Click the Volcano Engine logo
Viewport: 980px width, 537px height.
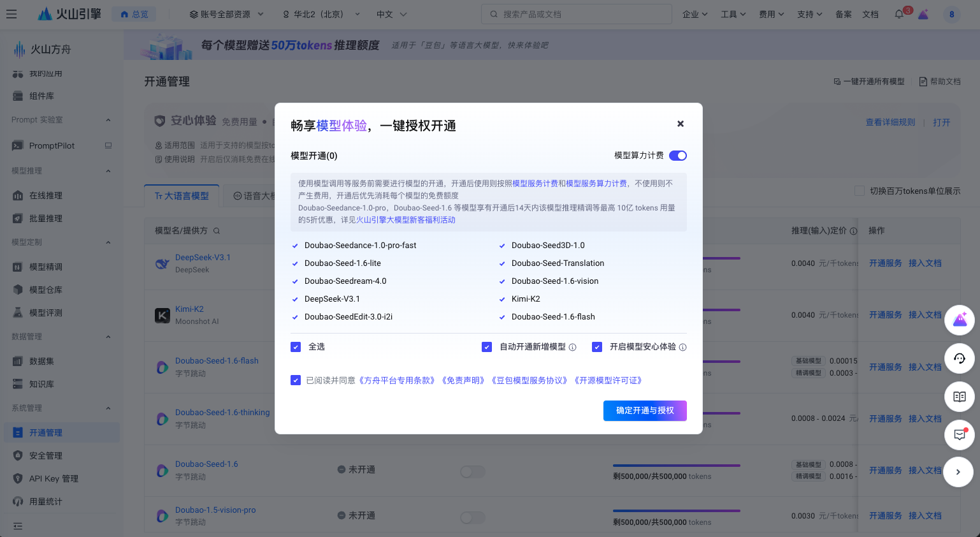[x=69, y=14]
